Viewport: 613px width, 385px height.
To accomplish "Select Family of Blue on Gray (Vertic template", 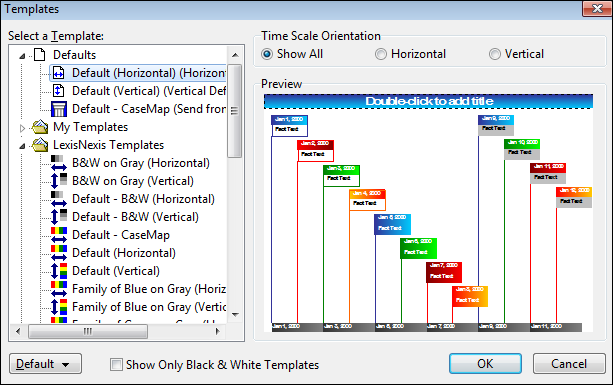I will point(149,307).
